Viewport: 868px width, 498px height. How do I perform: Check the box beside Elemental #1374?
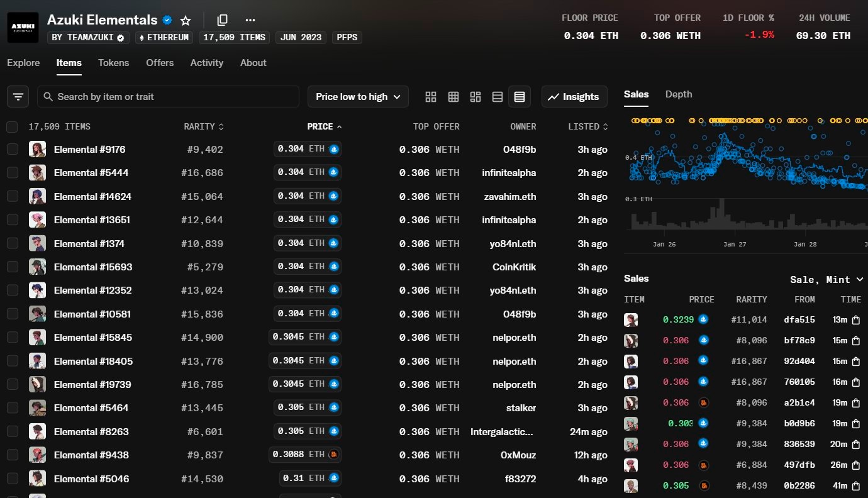point(12,244)
